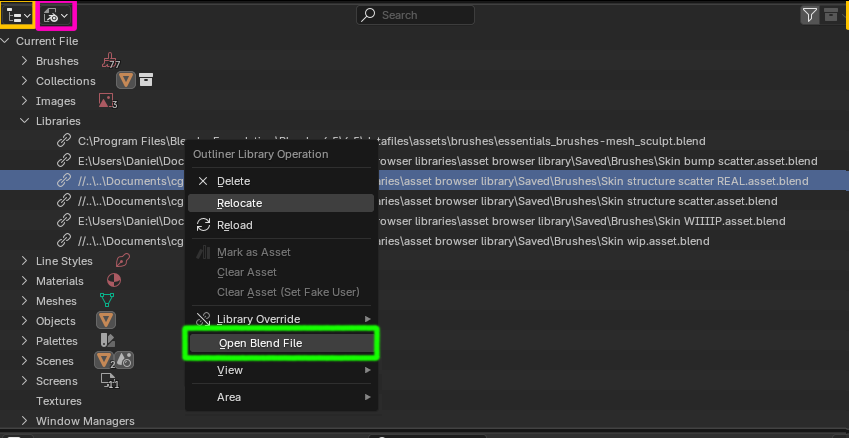Click the Screens icon showing 11
Screen dimensions: 849x438
(109, 381)
